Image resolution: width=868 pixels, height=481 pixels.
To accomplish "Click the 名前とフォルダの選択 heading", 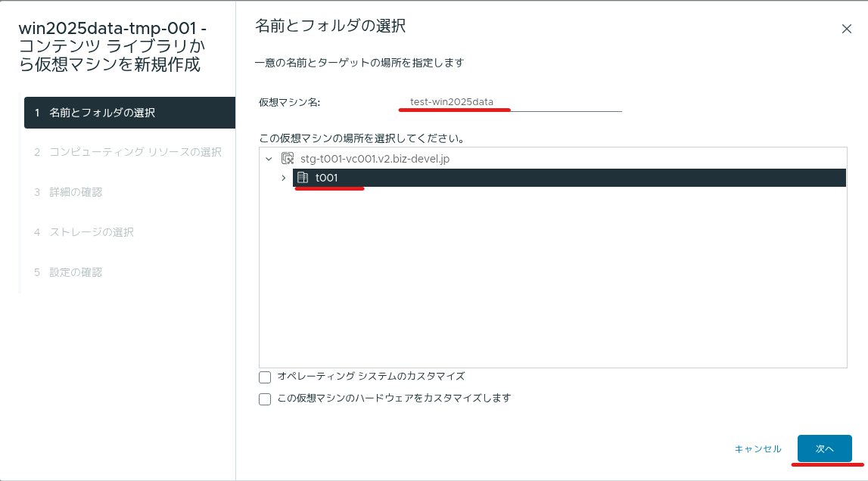I will click(331, 26).
